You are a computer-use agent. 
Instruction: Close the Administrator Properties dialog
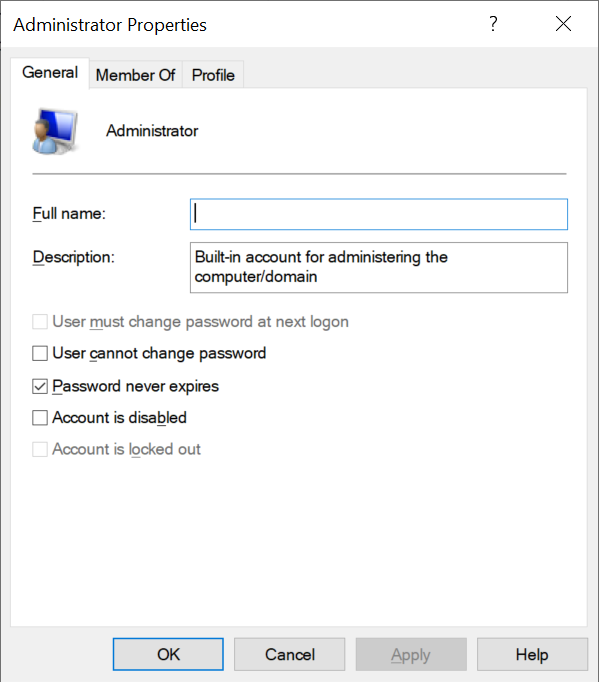pyautogui.click(x=563, y=23)
